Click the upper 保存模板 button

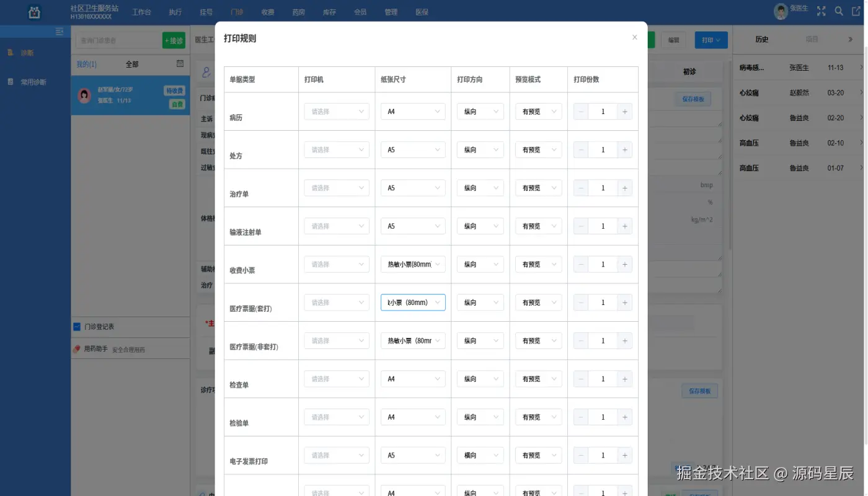coord(693,99)
